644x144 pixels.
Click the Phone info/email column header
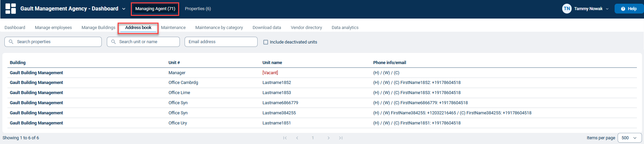[x=389, y=63]
